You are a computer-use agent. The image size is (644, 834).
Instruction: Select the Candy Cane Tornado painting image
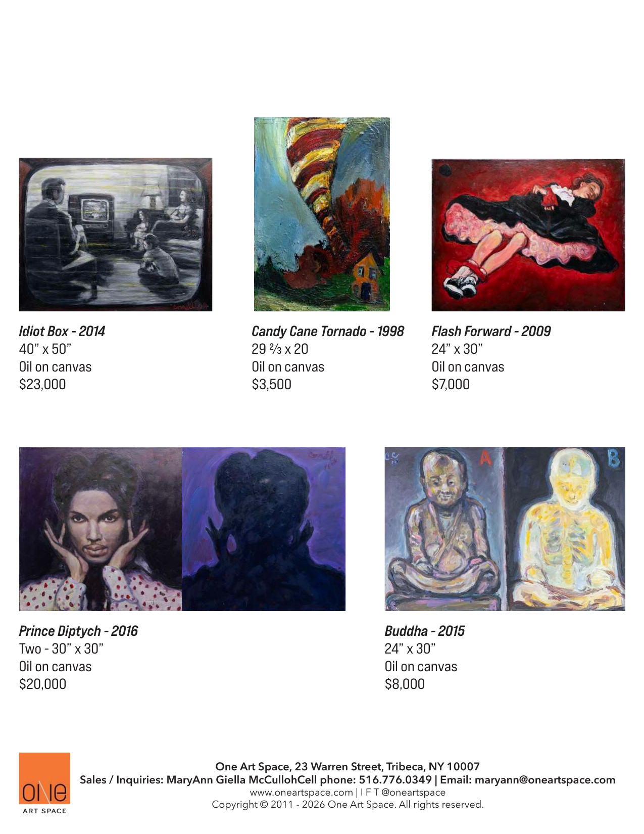tap(322, 214)
